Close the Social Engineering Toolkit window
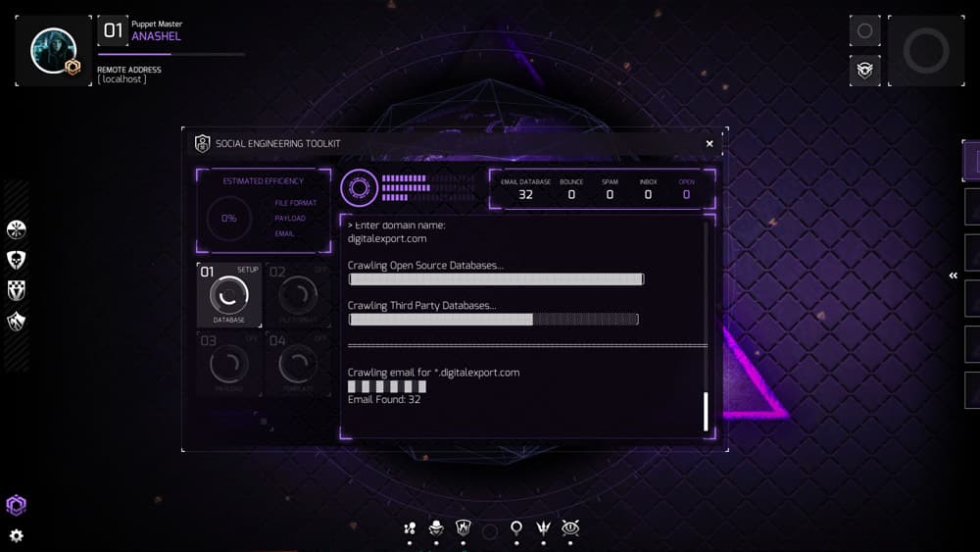The width and height of the screenshot is (980, 552). pos(710,143)
